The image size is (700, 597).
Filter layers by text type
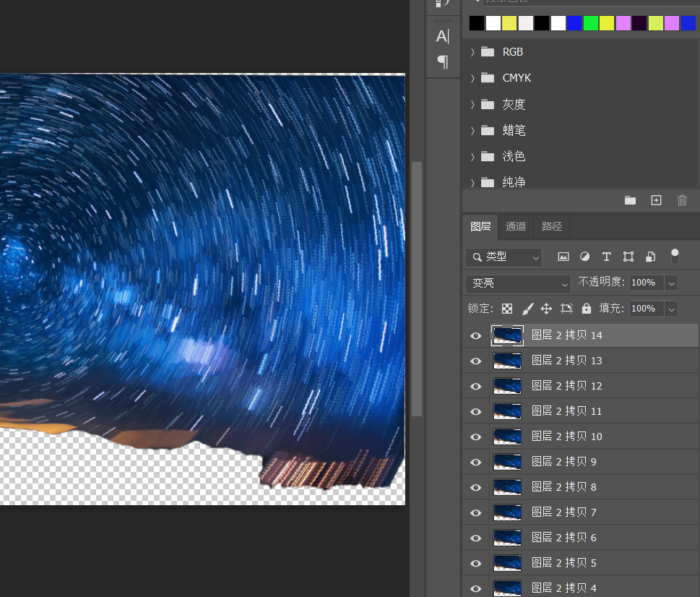(x=607, y=257)
